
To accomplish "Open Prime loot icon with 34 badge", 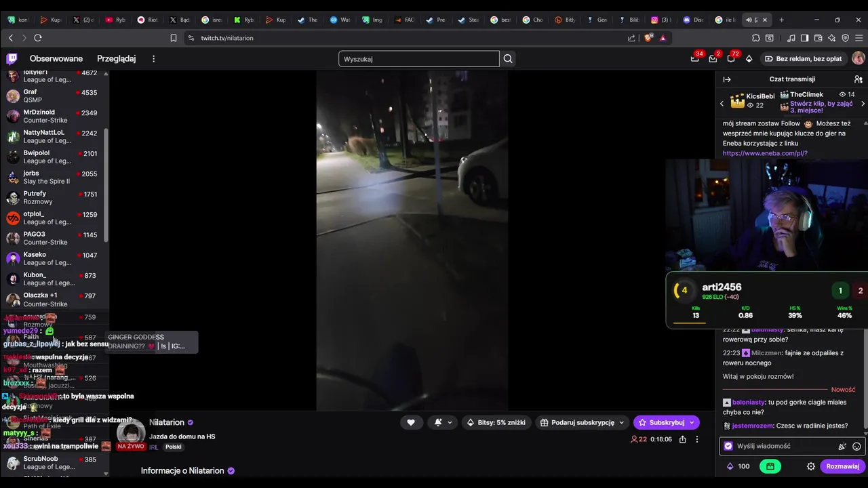I will click(695, 59).
